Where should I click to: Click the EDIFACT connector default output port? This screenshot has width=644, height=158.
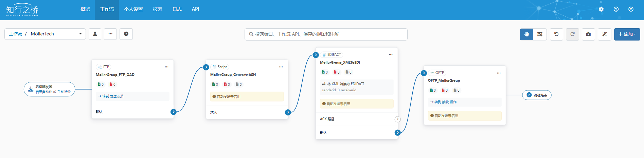pyautogui.click(x=398, y=132)
